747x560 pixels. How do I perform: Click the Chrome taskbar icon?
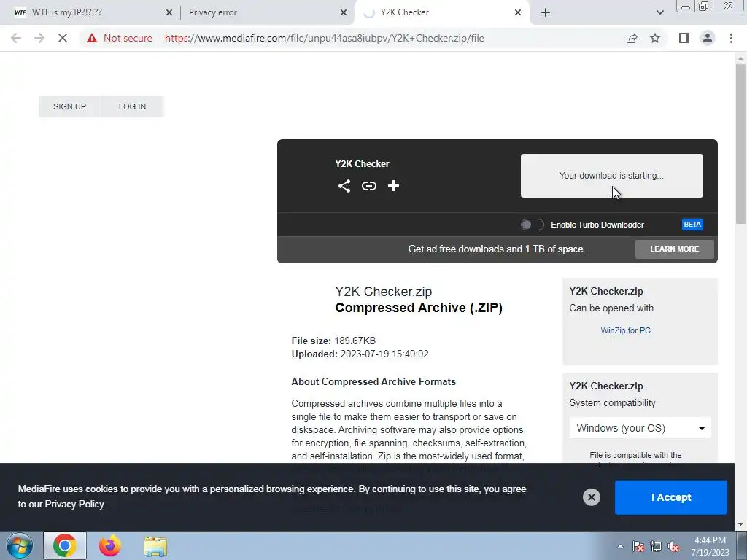(65, 545)
